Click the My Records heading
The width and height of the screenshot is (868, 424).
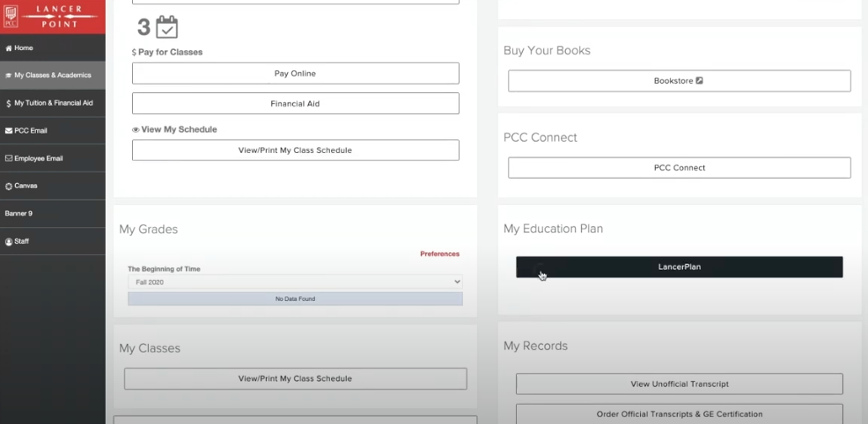(535, 346)
